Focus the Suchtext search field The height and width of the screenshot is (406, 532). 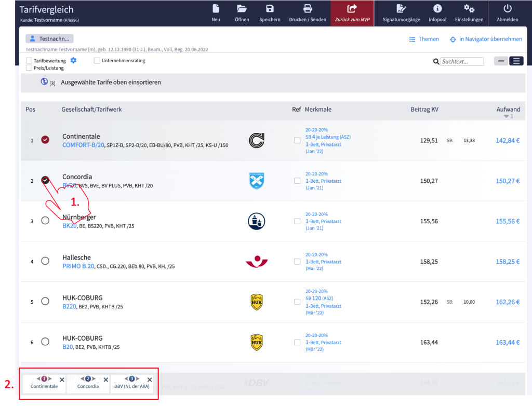click(x=462, y=61)
